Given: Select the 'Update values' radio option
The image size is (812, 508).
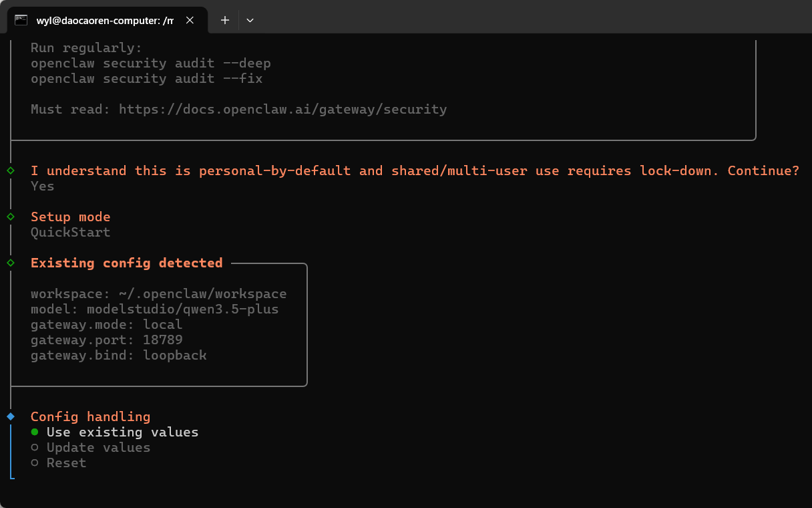Looking at the screenshot, I should [90, 448].
